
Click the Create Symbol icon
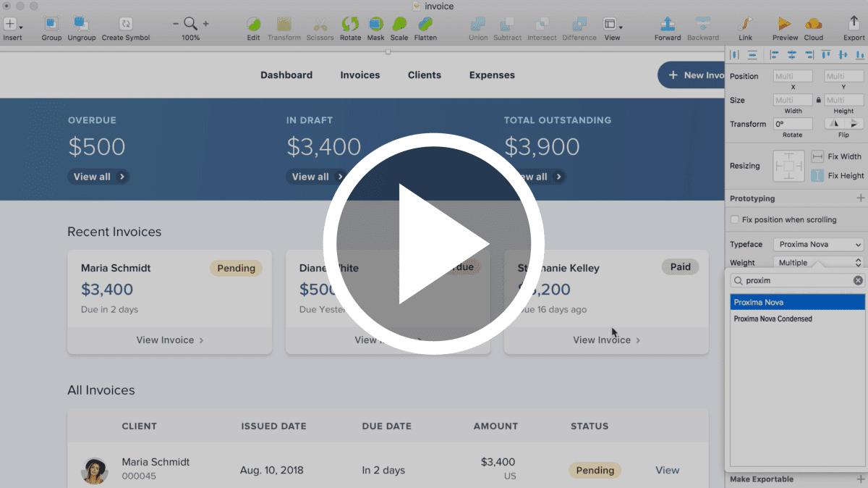(126, 24)
